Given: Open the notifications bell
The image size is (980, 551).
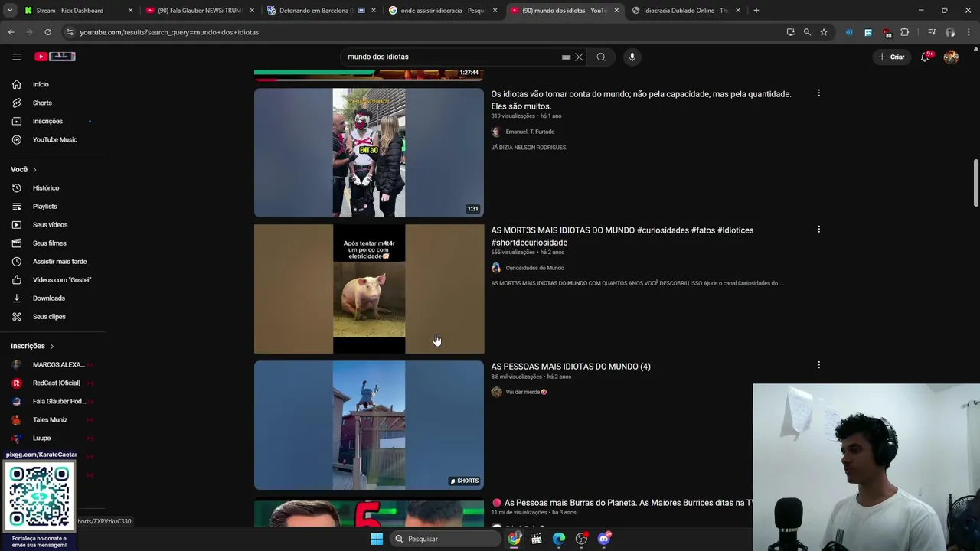Looking at the screenshot, I should tap(925, 57).
